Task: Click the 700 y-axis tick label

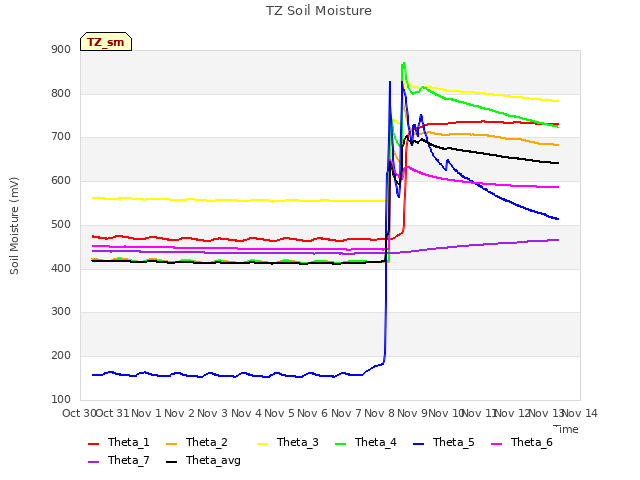Action: click(x=61, y=137)
